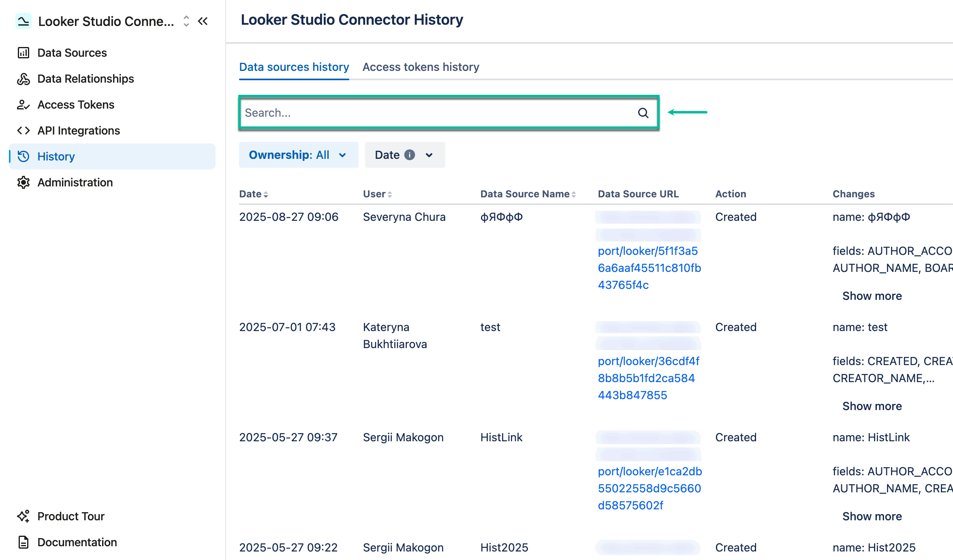Open Administration using the gear icon

point(24,182)
